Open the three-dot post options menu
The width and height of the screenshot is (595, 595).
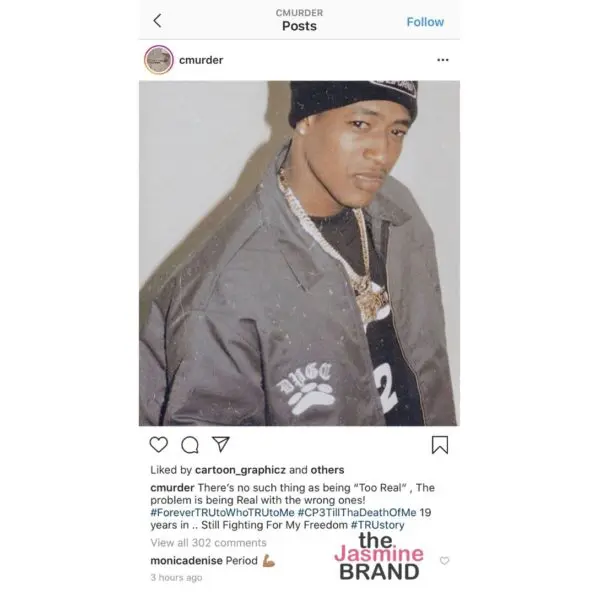(443, 60)
